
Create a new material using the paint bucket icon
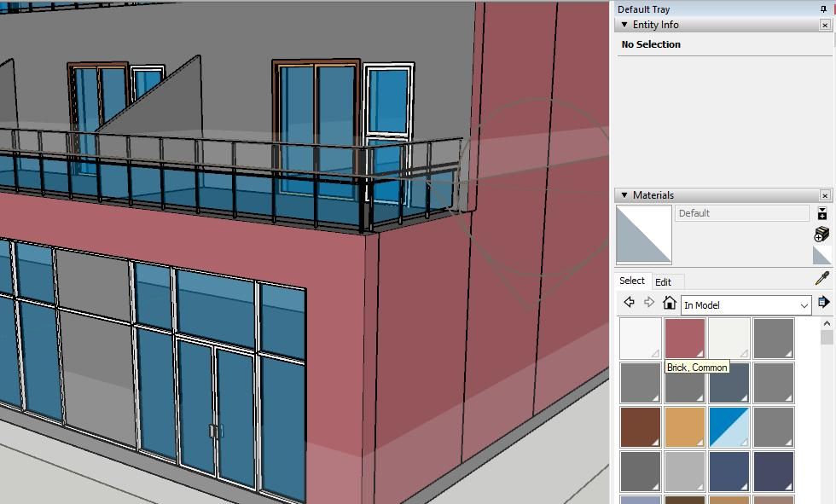tap(821, 233)
